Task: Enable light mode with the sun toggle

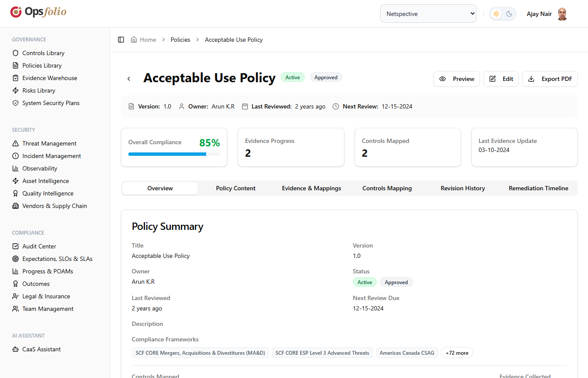Action: coord(496,13)
